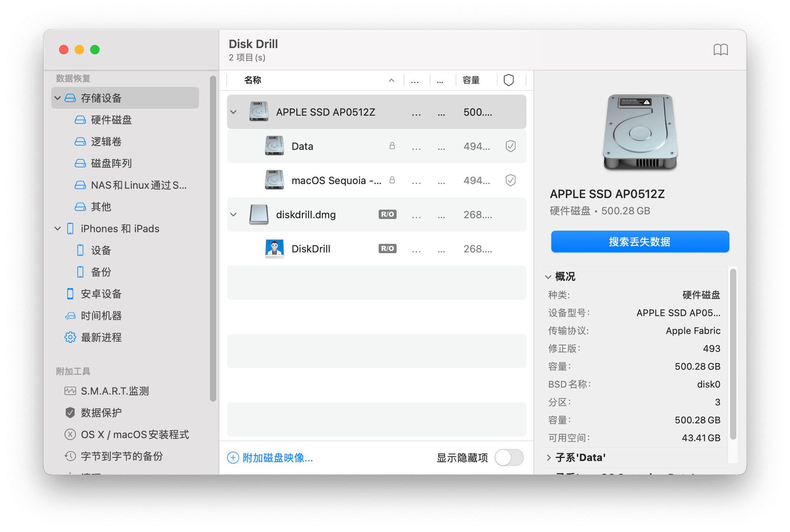
Task: Click the 安卓设备 phone icon
Action: pyautogui.click(x=70, y=294)
